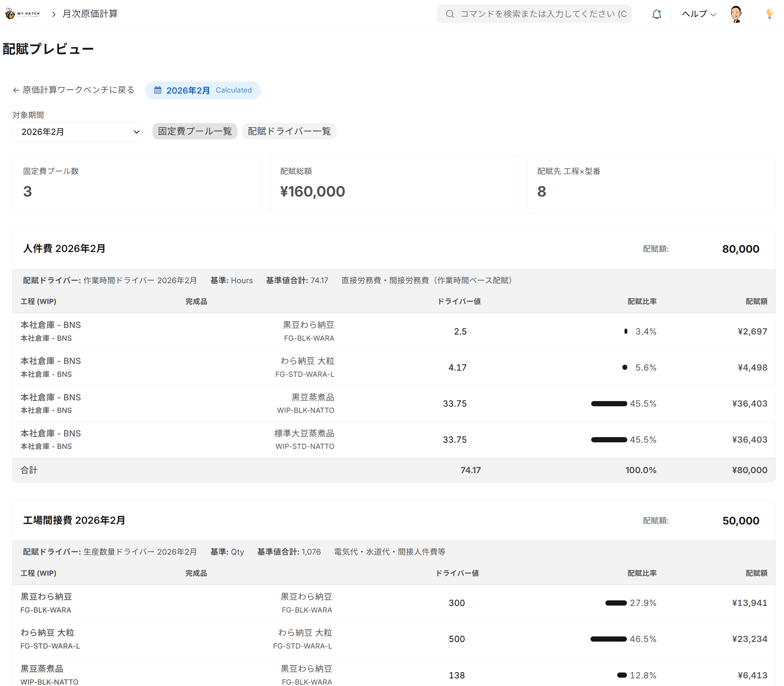The width and height of the screenshot is (784, 686).
Task: Click the user avatar picture
Action: point(735,14)
